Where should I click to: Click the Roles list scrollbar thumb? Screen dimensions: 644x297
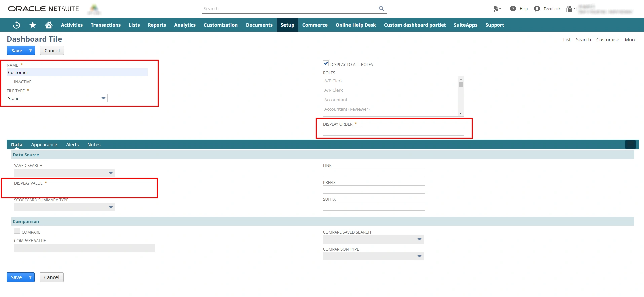461,84
